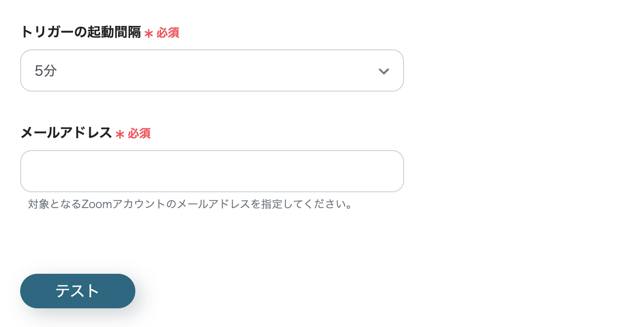Viewport: 644px width, 327px height.
Task: Click the red 必須 badge next to メールアドレス
Action: 140,134
